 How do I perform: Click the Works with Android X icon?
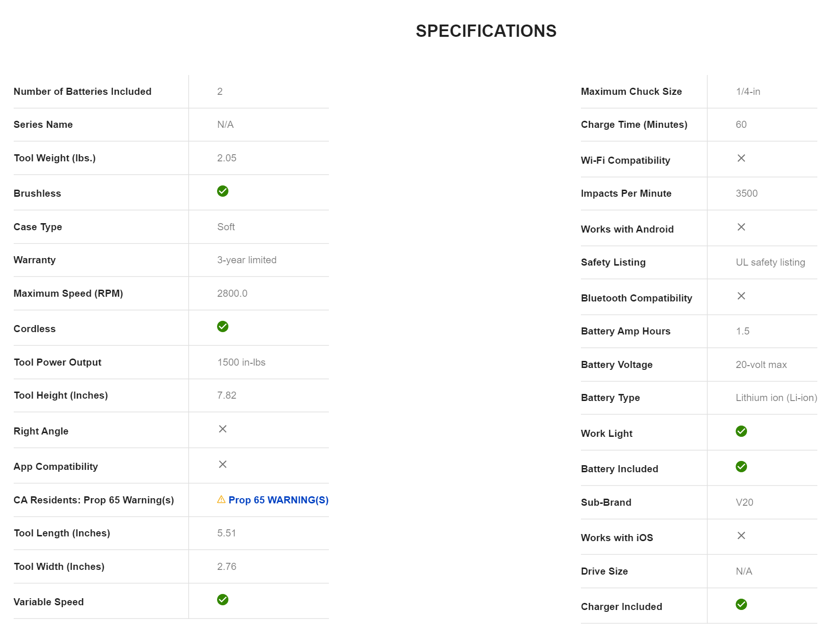click(741, 227)
